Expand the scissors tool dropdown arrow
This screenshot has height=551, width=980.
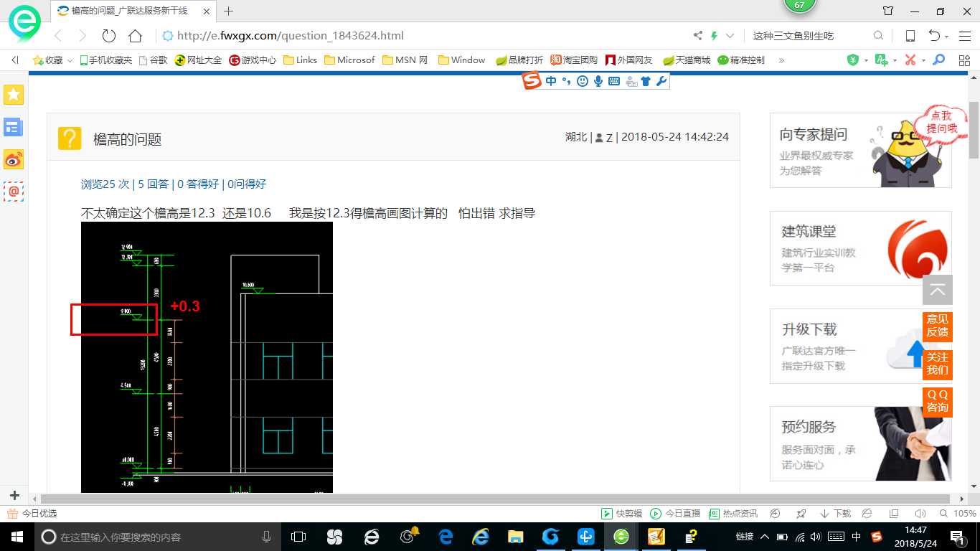click(923, 60)
